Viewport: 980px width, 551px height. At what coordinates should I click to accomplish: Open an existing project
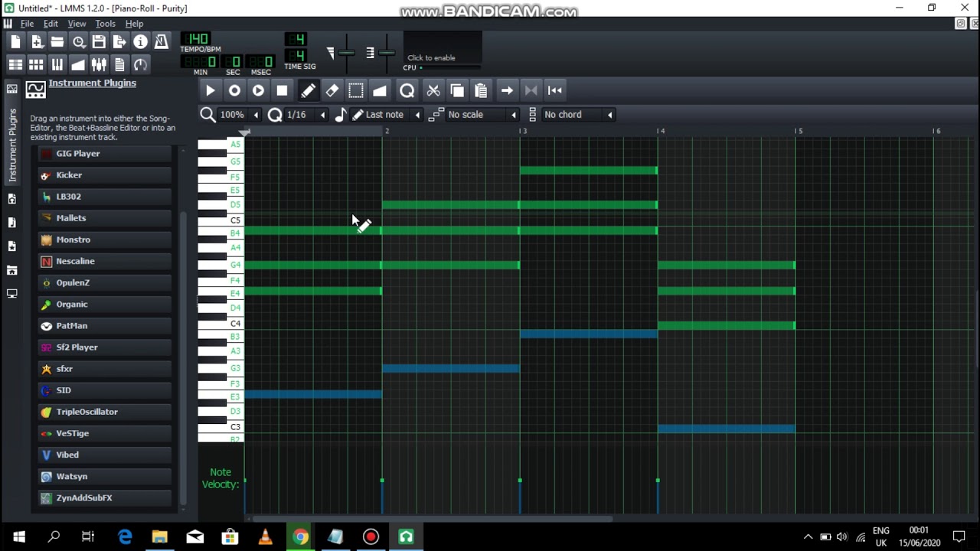pos(57,42)
